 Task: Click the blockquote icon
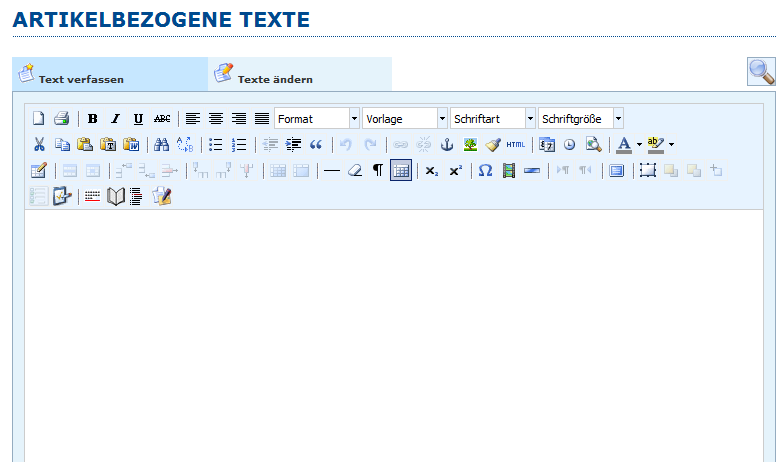(316, 145)
